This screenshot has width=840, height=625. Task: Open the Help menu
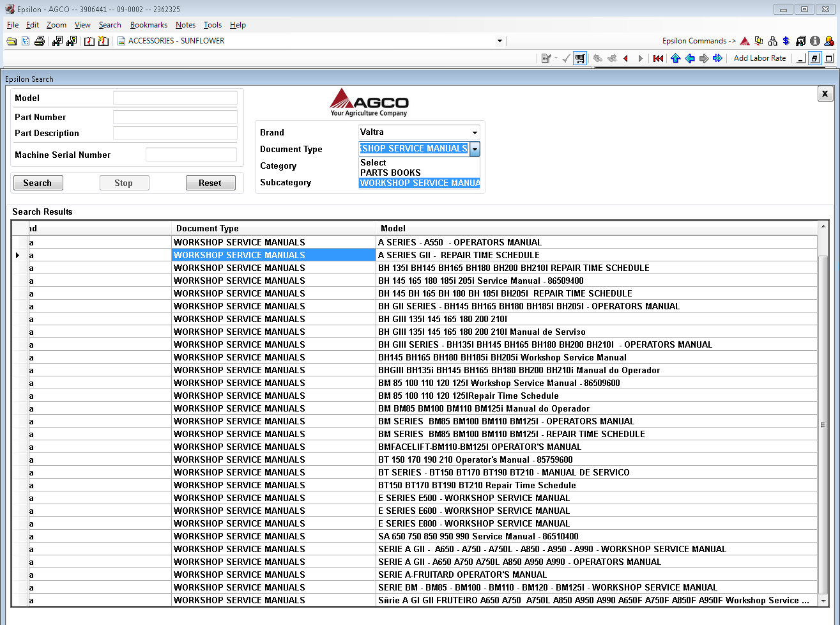click(238, 25)
